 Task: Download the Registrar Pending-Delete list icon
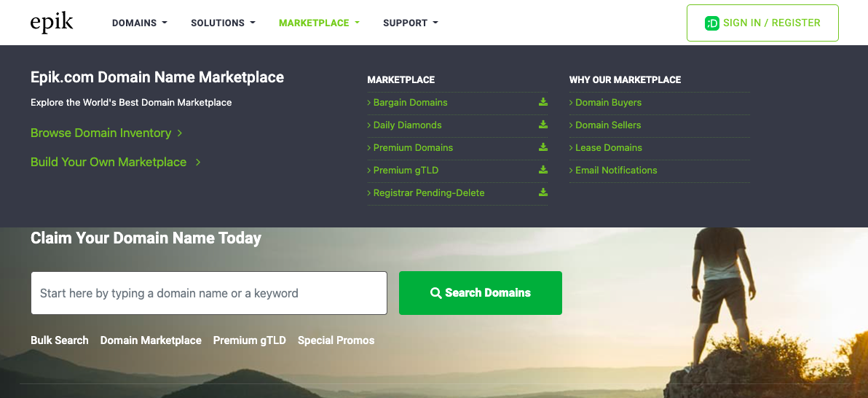(543, 192)
